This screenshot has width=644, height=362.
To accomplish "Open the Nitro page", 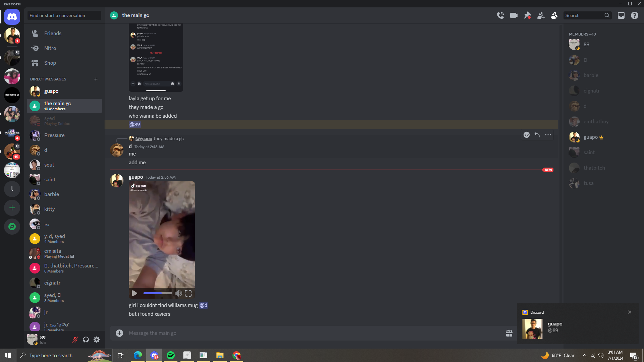I will point(64,48).
